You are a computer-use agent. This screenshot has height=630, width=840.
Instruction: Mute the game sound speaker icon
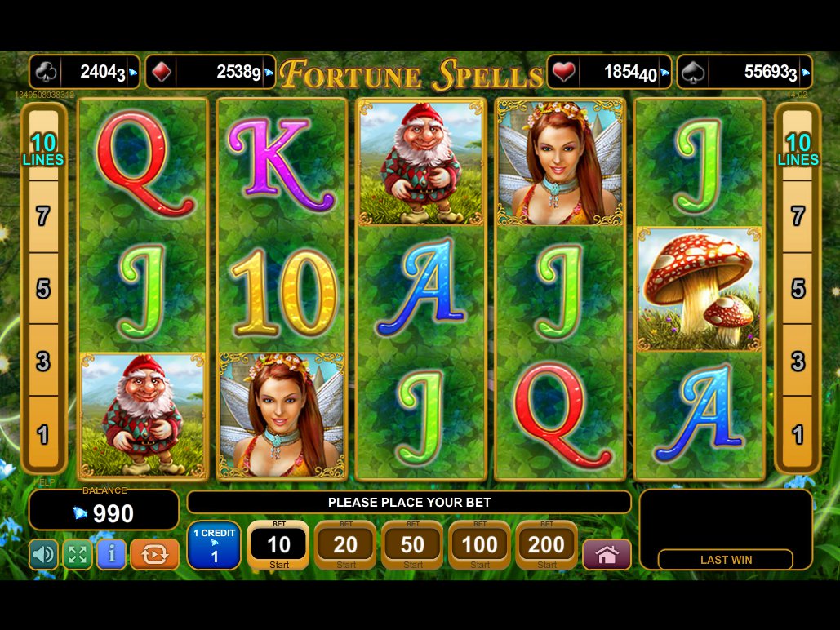click(x=44, y=554)
